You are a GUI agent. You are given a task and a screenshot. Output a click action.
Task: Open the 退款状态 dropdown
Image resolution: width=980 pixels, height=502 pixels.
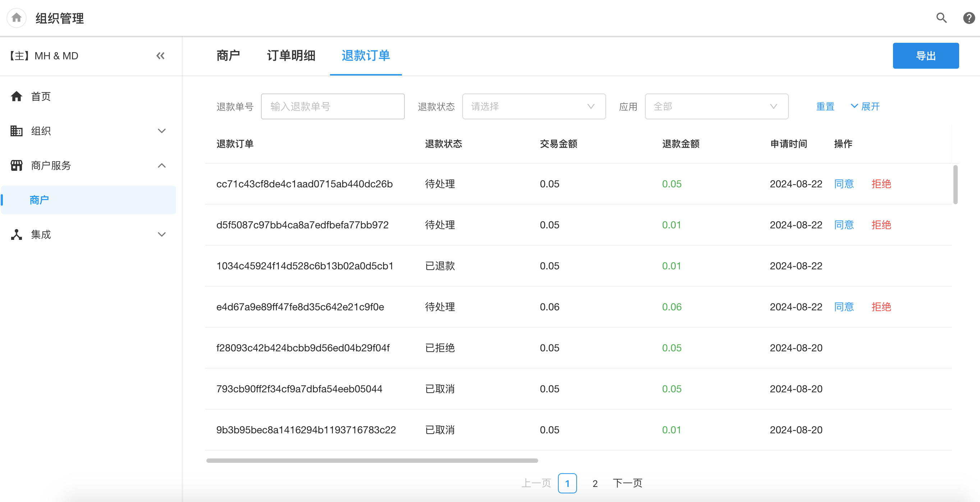pos(534,106)
